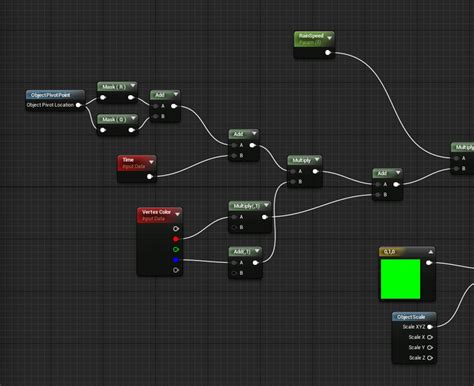Collapse the Mask (R) node arrow
This screenshot has height=386, width=474.
[x=133, y=86]
